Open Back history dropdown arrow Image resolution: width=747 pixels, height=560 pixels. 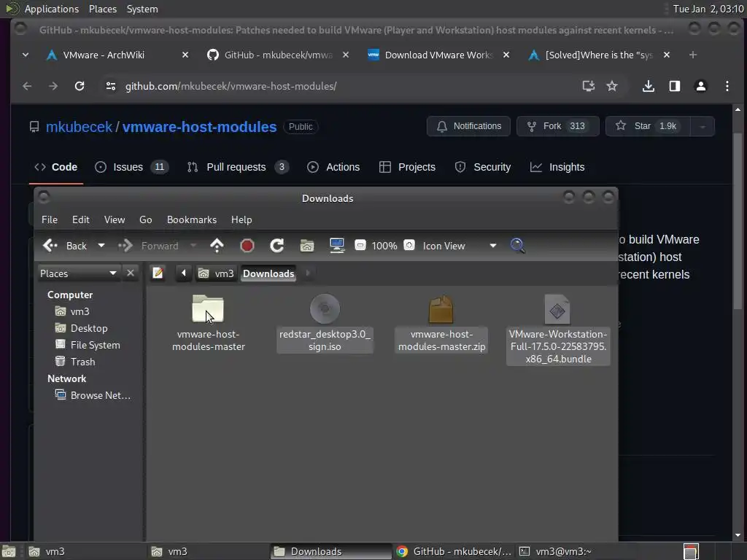pyautogui.click(x=101, y=246)
